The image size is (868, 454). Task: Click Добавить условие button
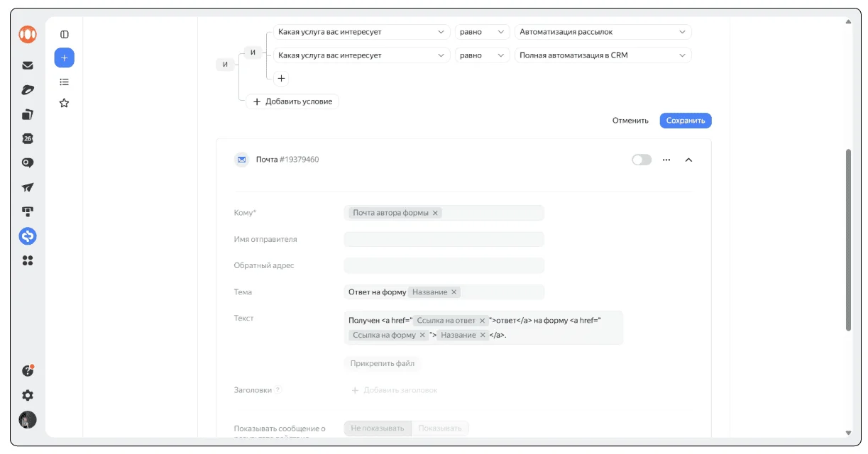292,101
